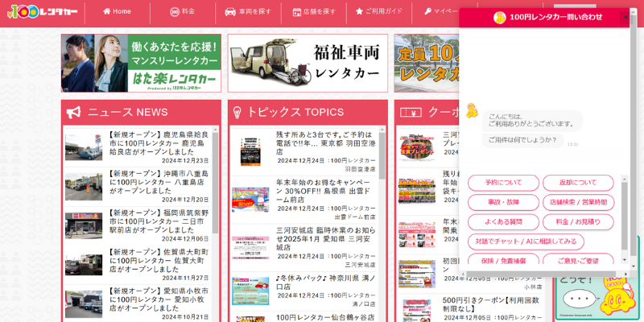Choose 対話でチャット / AIに相談してみる option

(x=526, y=242)
